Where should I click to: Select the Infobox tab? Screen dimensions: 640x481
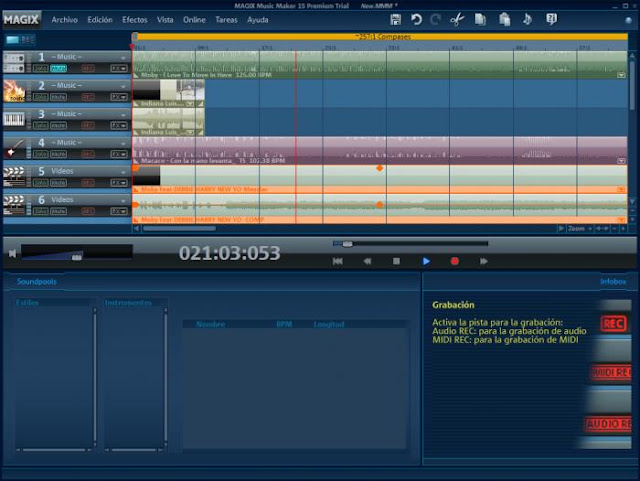click(613, 281)
